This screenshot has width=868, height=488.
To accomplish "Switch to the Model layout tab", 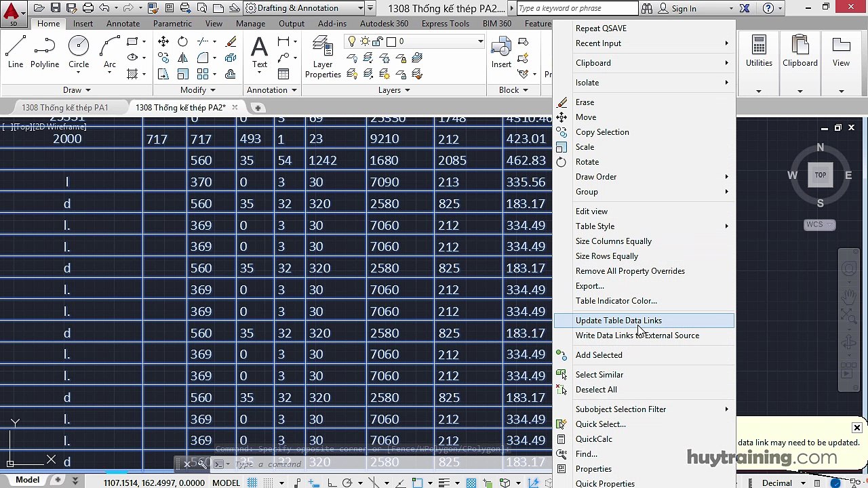I will [x=28, y=480].
